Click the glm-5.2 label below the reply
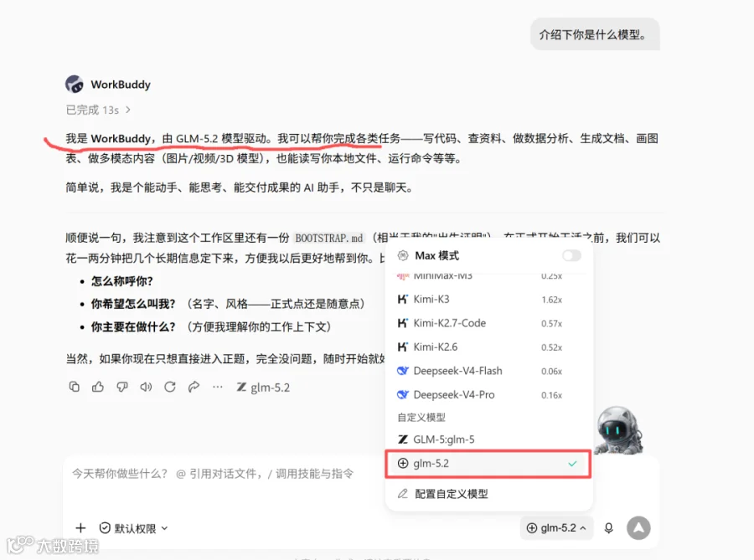 click(264, 388)
